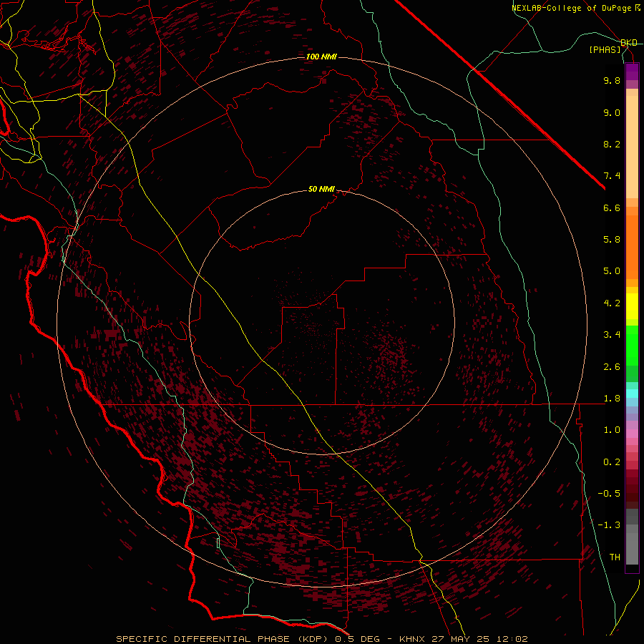Click the KHNX station identifier
Screen dimensions: 644x644
[x=412, y=639]
